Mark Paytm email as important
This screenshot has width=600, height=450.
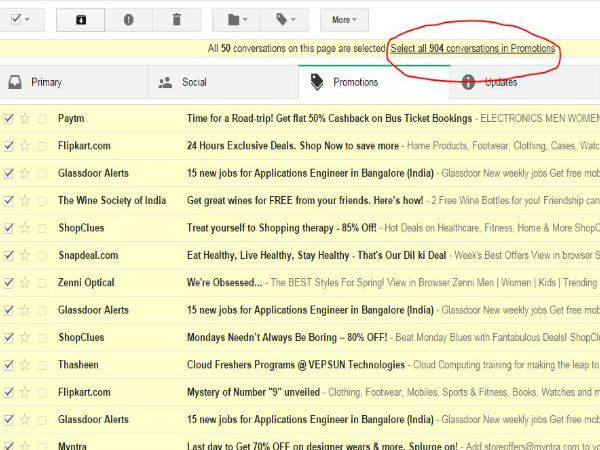(42, 119)
